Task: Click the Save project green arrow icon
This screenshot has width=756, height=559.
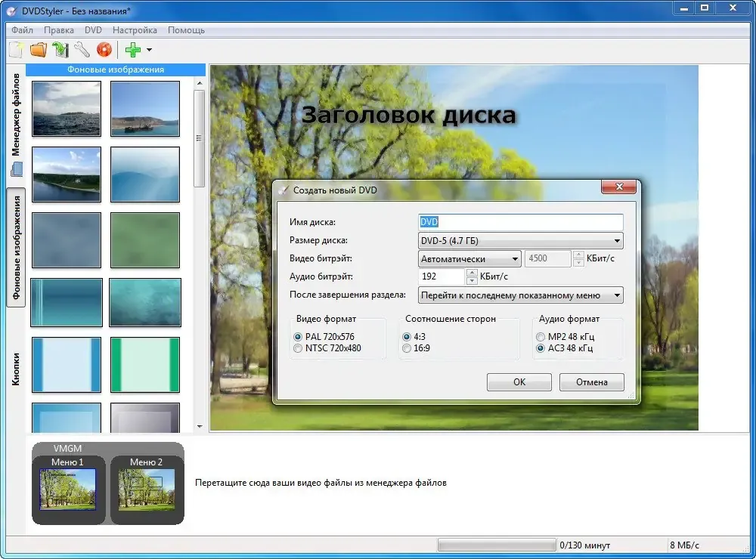Action: 60,50
